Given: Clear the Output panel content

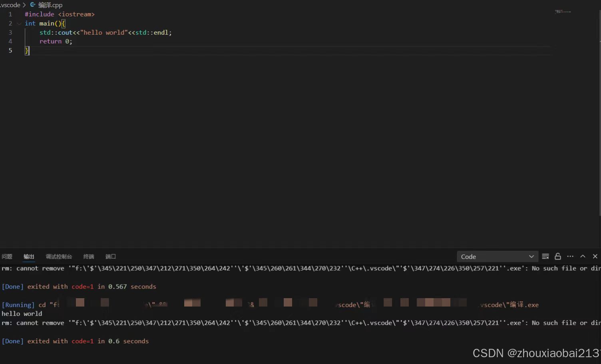Looking at the screenshot, I should click(x=545, y=256).
